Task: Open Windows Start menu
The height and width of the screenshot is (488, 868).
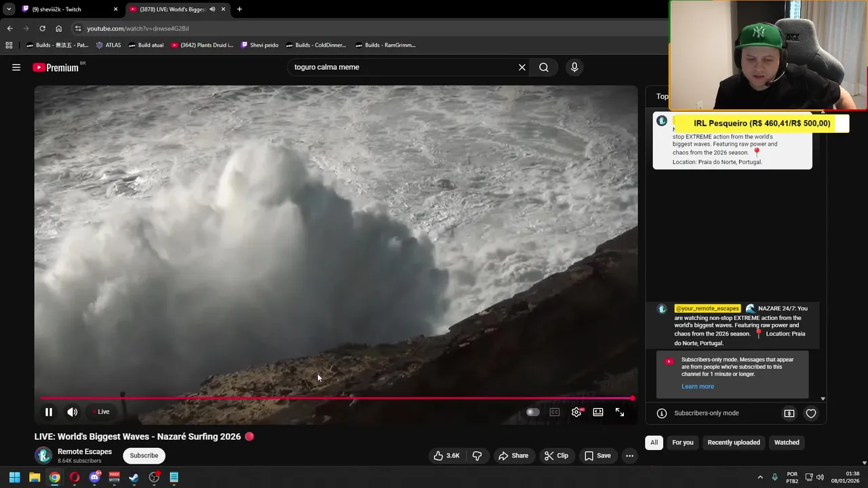Action: coord(14,477)
